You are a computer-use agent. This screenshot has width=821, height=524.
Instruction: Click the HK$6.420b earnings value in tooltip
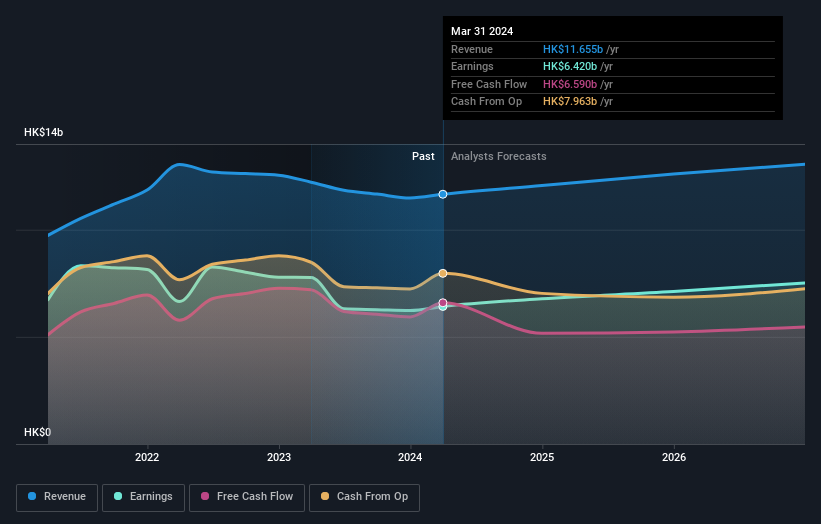click(570, 66)
